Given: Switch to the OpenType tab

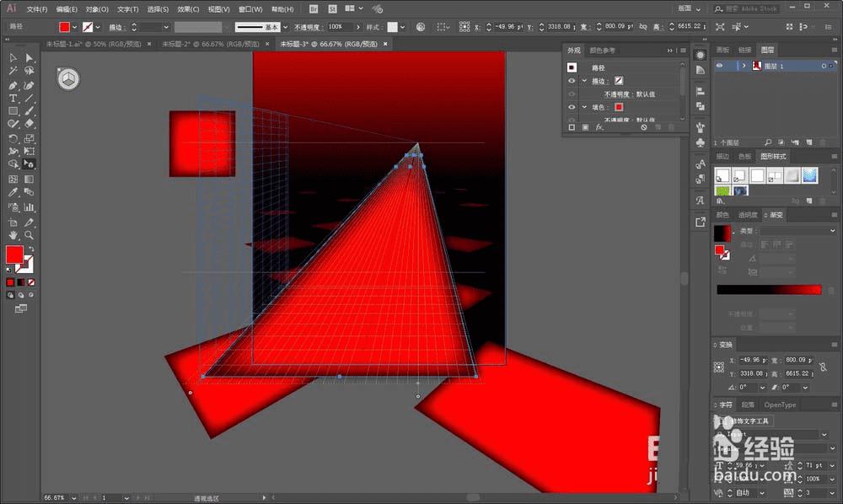Looking at the screenshot, I should click(x=780, y=405).
